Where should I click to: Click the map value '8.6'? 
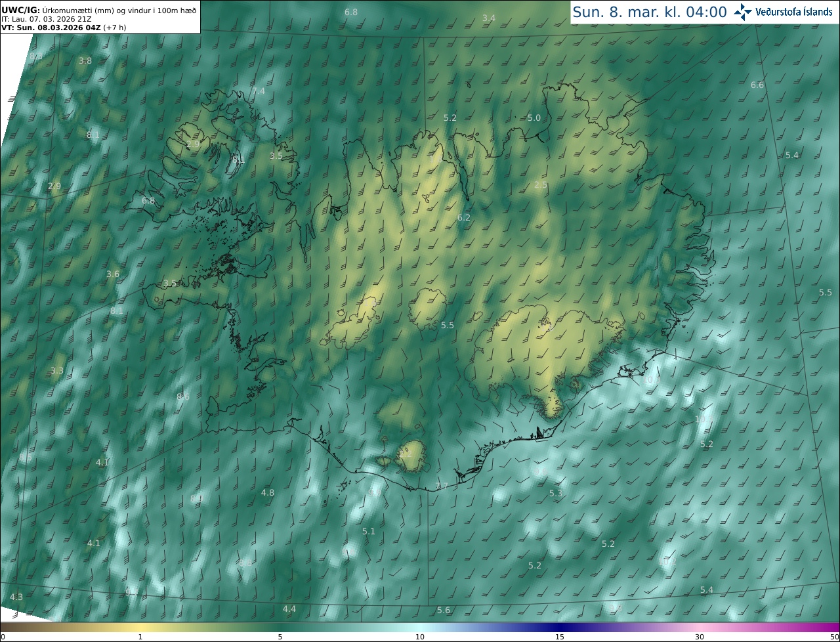tap(183, 396)
